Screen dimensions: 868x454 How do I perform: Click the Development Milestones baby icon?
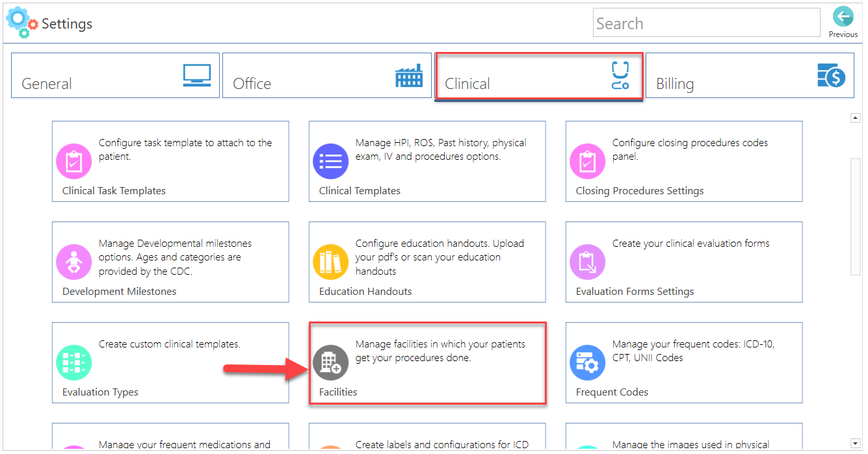73,262
